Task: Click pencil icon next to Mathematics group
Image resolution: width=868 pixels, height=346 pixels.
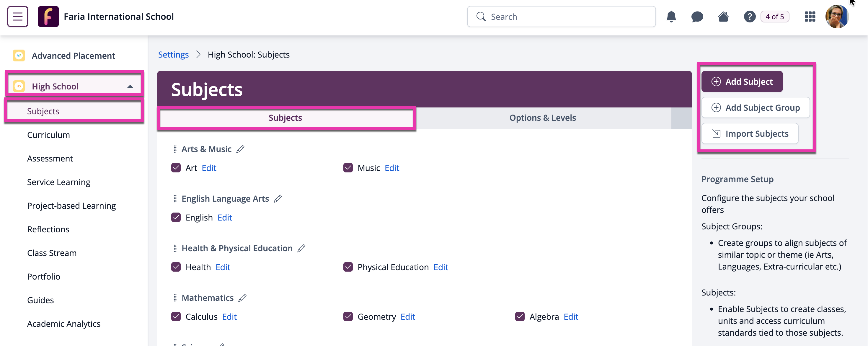Action: click(242, 298)
